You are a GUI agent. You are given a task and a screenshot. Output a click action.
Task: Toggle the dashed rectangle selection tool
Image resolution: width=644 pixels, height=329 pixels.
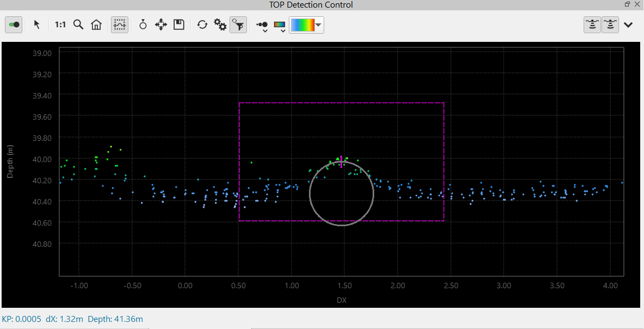click(120, 25)
